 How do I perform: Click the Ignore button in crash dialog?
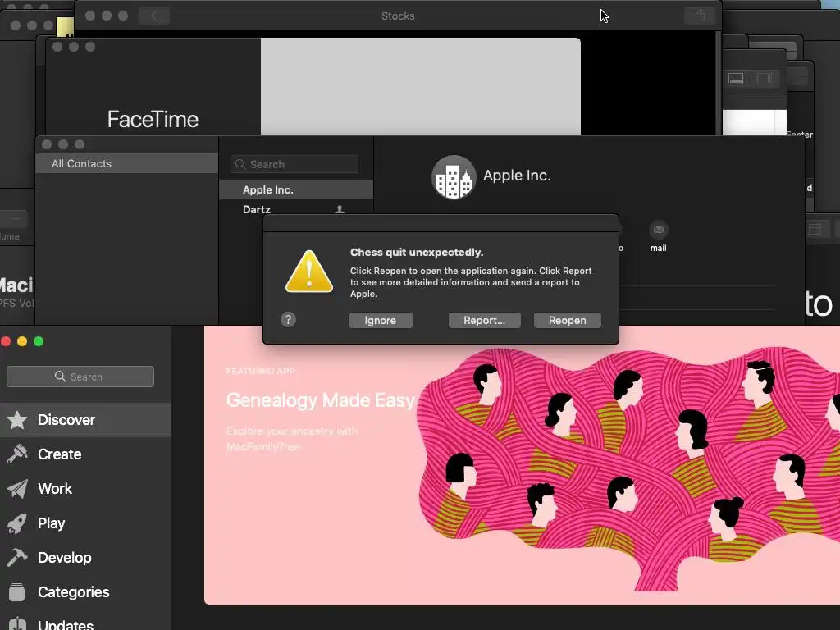pos(381,321)
